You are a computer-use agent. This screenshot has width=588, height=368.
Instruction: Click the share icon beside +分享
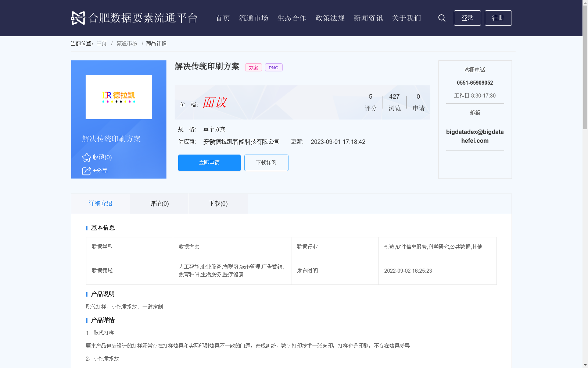click(86, 171)
